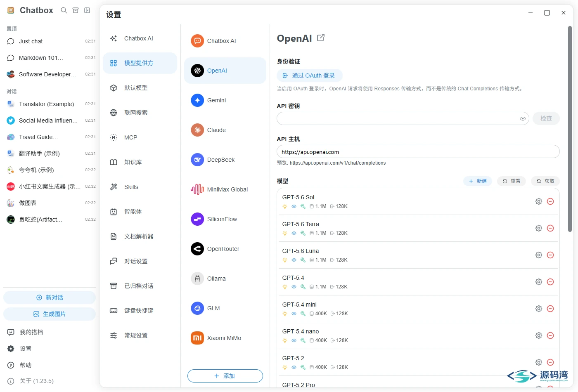578x392 pixels.
Task: Focus the API 密钥 input field
Action: (x=403, y=118)
